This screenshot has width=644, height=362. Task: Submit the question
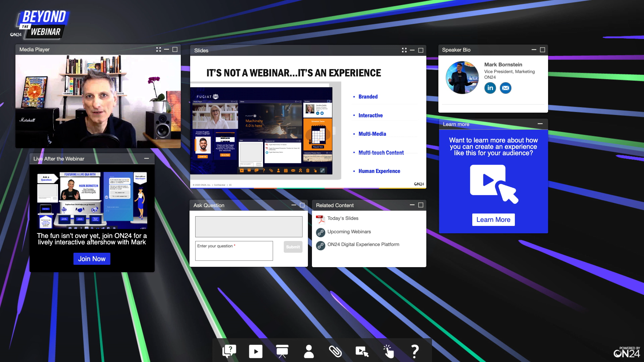pos(293,247)
